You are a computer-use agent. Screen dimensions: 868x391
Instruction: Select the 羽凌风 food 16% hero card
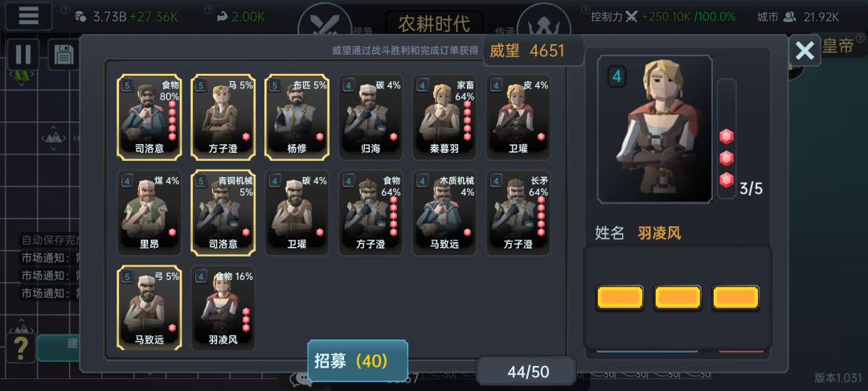223,308
